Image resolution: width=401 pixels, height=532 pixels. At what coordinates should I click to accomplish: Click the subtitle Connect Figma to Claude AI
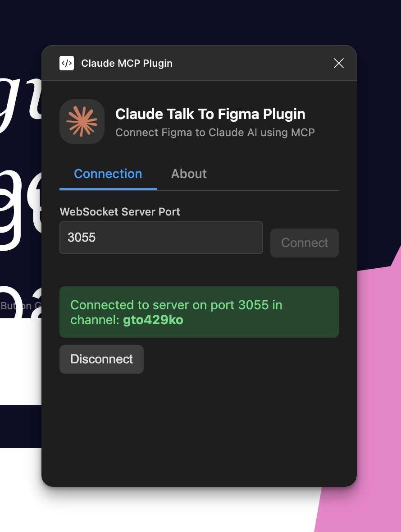215,133
